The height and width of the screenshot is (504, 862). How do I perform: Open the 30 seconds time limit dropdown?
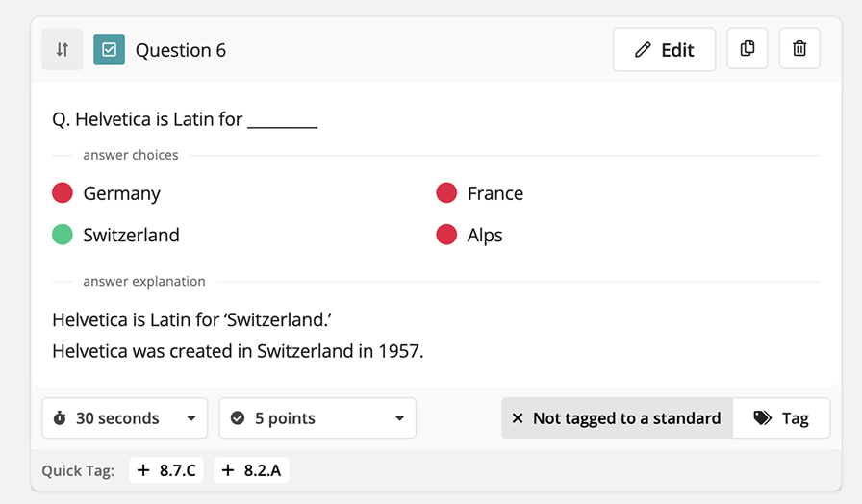[125, 418]
